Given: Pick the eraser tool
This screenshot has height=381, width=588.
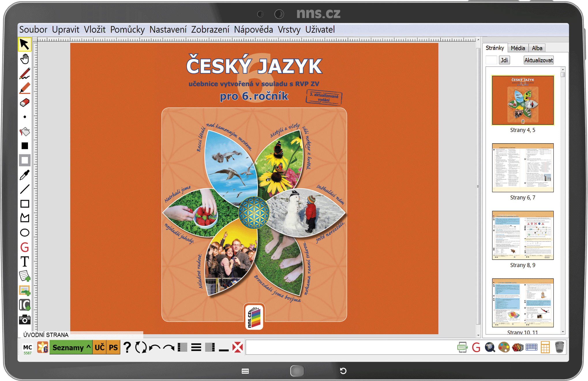Looking at the screenshot, I should pos(25,103).
